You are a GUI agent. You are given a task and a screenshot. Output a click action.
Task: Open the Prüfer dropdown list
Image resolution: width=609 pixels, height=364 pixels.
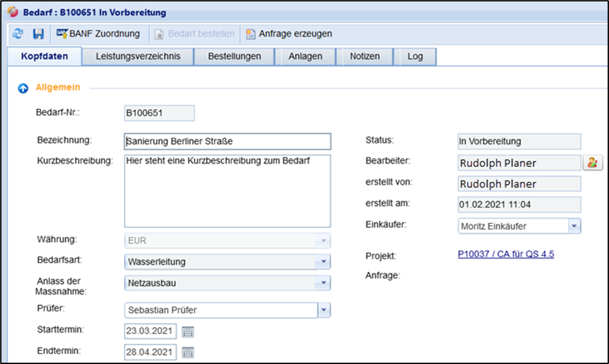click(324, 311)
